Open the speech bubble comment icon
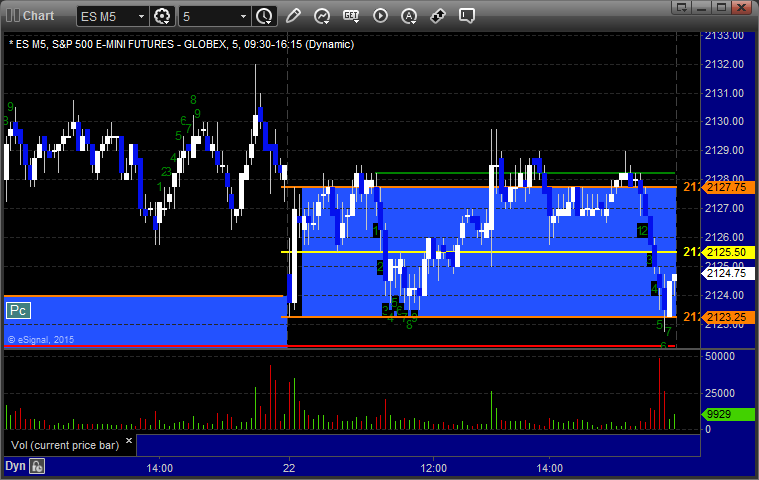The width and height of the screenshot is (759, 480). [467, 16]
